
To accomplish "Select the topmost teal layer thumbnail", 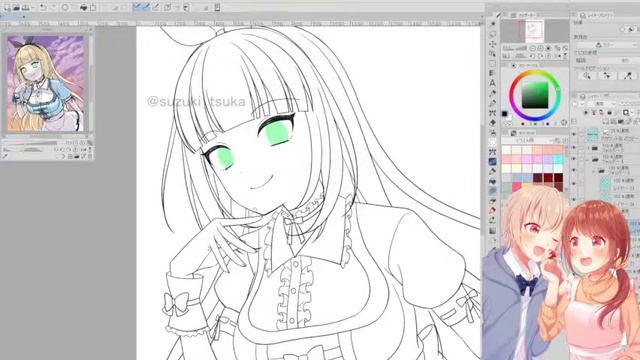I will (592, 134).
